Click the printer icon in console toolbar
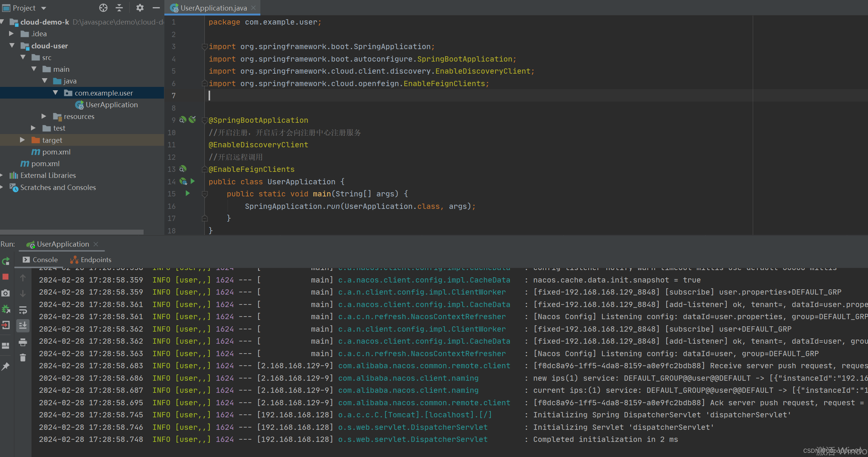 point(23,342)
